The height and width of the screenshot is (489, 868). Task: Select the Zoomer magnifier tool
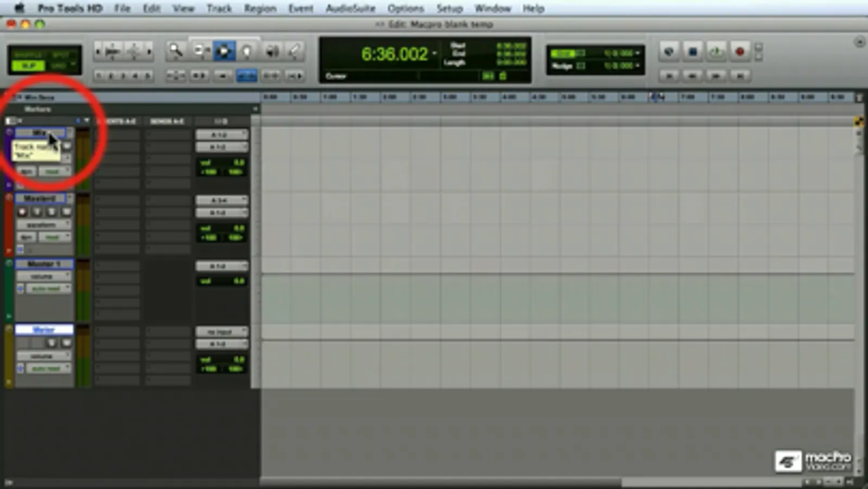click(x=175, y=51)
